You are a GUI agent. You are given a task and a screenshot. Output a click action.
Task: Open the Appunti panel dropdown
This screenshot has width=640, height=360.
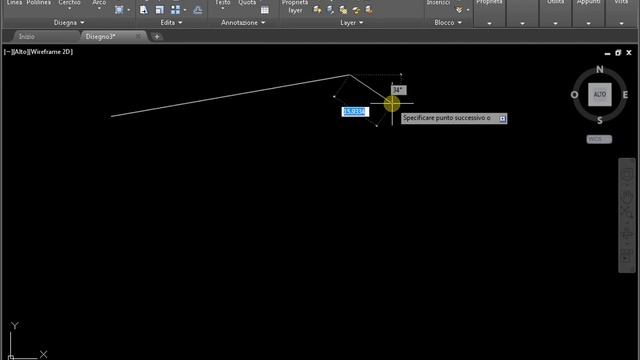[x=589, y=23]
